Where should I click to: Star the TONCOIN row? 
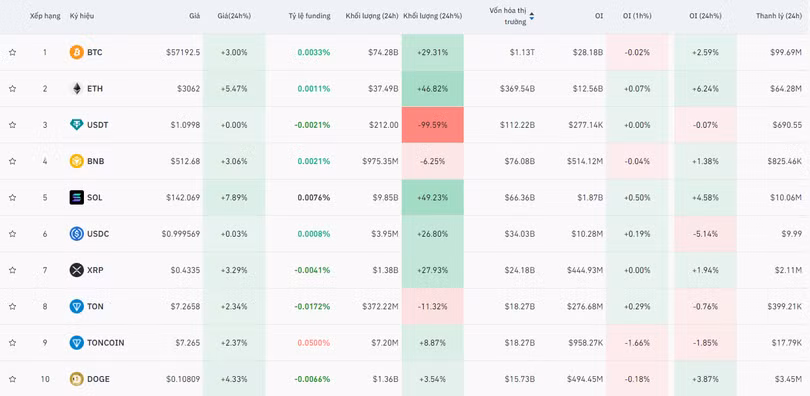(x=12, y=342)
